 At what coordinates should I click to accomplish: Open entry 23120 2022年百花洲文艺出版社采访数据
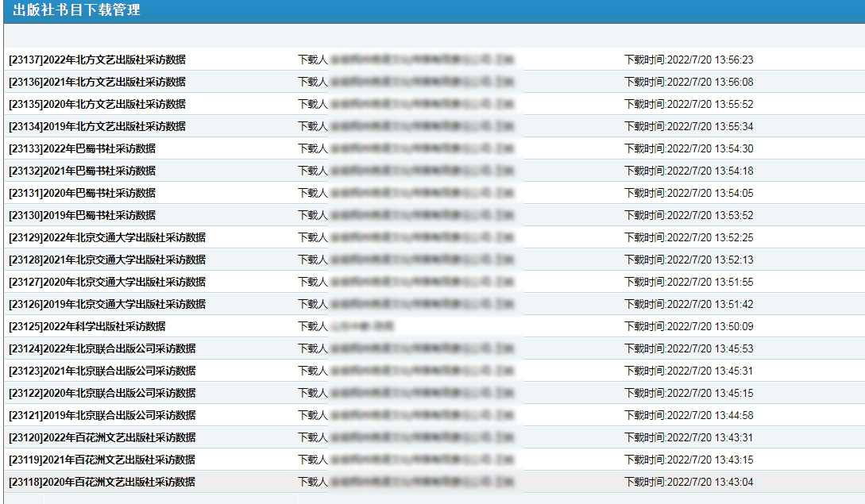(102, 437)
